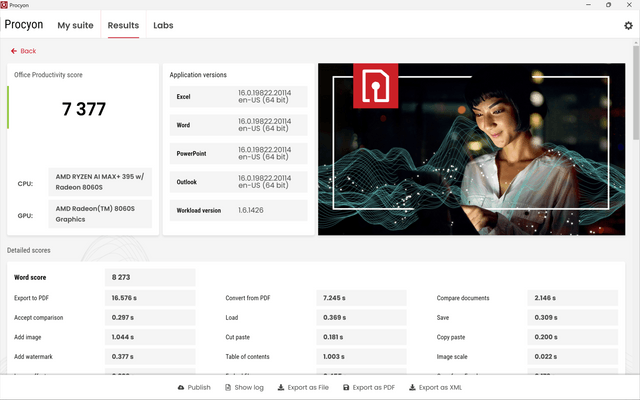Click the Export as PDF text
Screen dimensions: 640x400
(374, 387)
